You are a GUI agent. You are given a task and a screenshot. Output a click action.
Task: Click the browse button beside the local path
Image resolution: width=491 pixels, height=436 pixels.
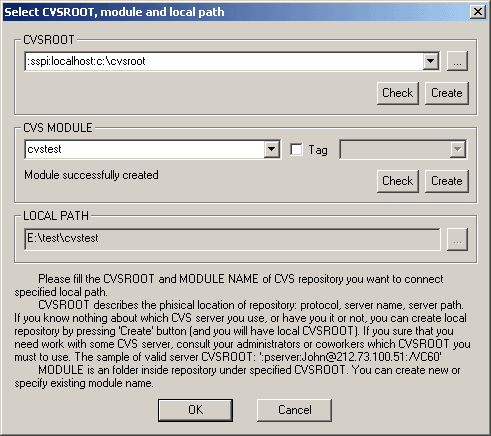[x=457, y=239]
